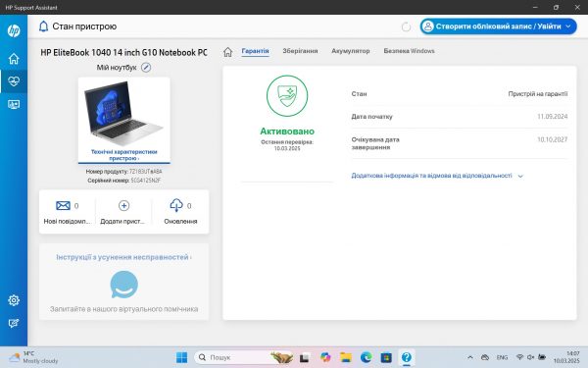This screenshot has height=368, width=588.
Task: Open new messages envelope icon
Action: click(63, 205)
